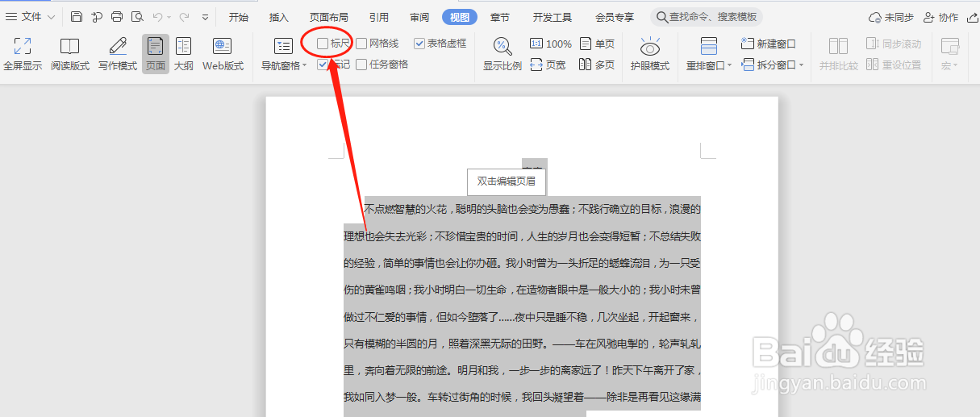Click the Collaborate button (协作)
The width and height of the screenshot is (980, 417).
click(941, 17)
